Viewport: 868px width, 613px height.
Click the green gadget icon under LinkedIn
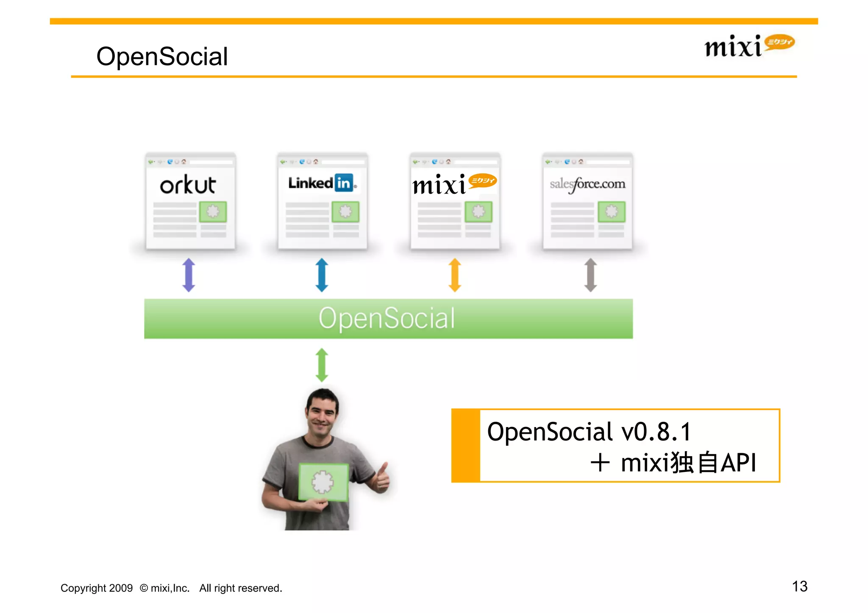pos(345,211)
